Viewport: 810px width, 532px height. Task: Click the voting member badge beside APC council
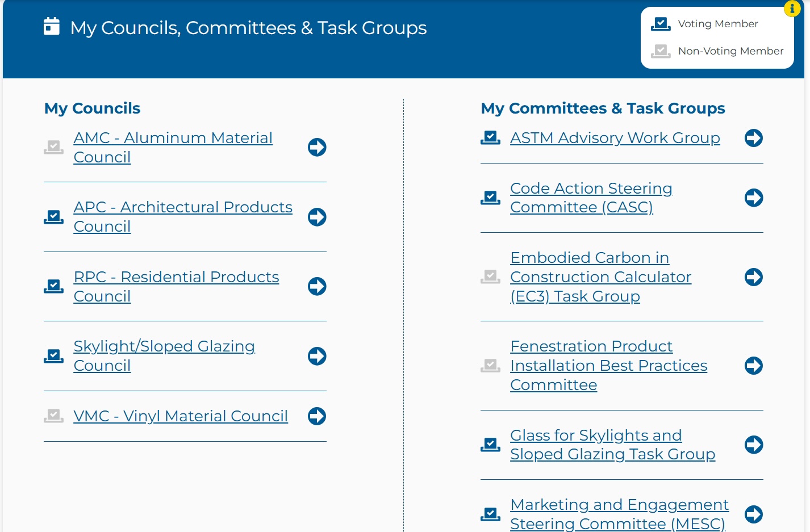(54, 217)
